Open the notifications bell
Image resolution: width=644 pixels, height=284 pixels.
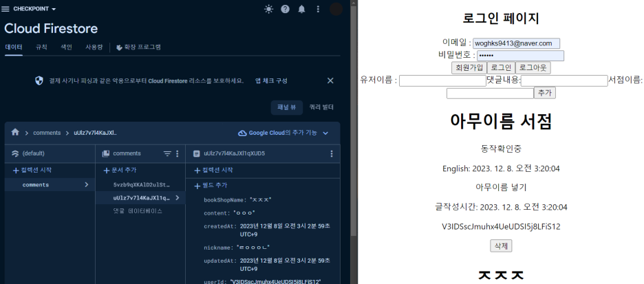pos(301,9)
